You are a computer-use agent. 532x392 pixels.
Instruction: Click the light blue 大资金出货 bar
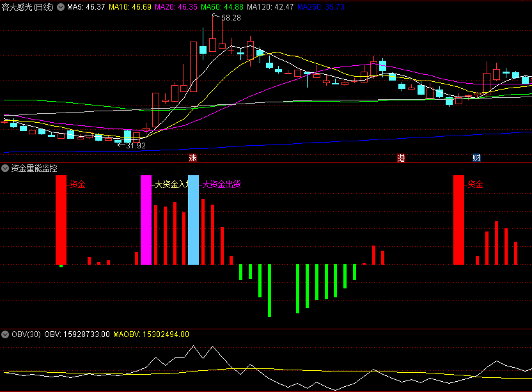193,220
